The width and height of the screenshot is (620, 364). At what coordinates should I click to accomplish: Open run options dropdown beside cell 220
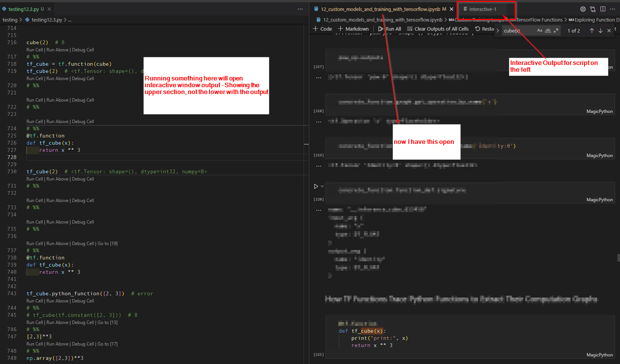tap(322, 186)
